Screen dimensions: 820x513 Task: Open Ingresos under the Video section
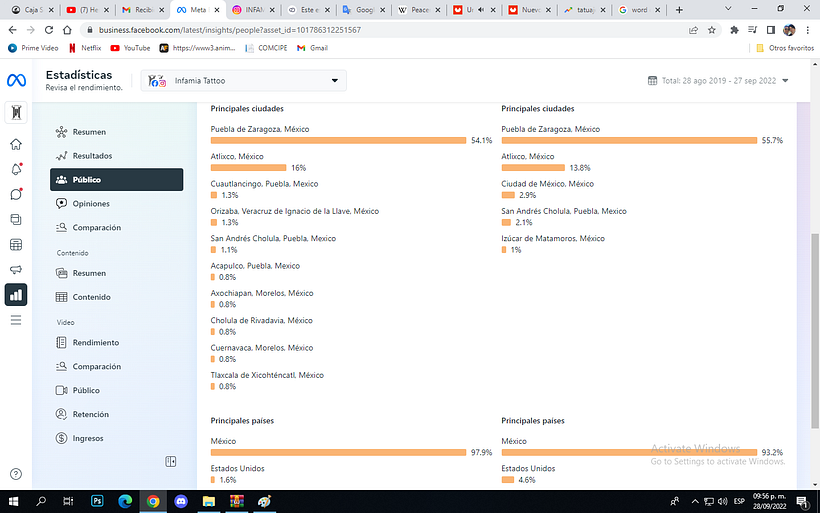87,438
